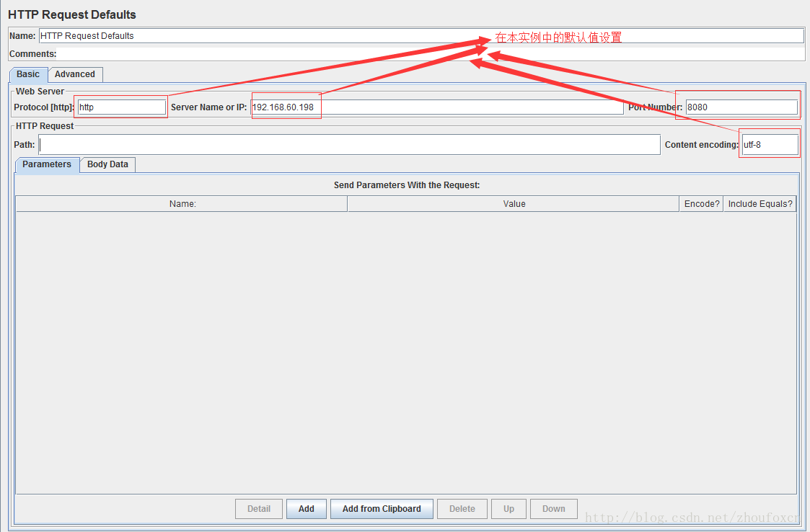Switch to the Body Data tab
810x532 pixels.
click(x=107, y=164)
